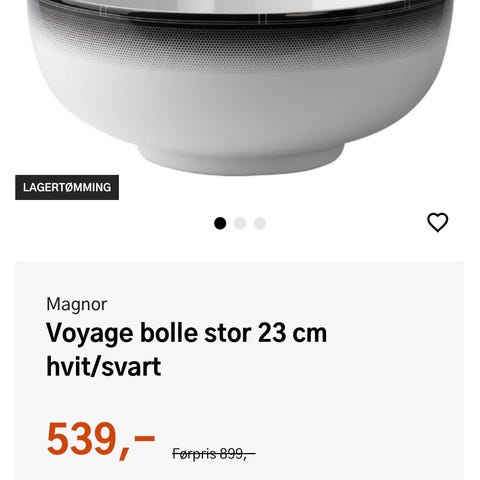Image resolution: width=480 pixels, height=480 pixels.
Task: Click the dotted gradient band on bowl
Action: tap(240, 47)
